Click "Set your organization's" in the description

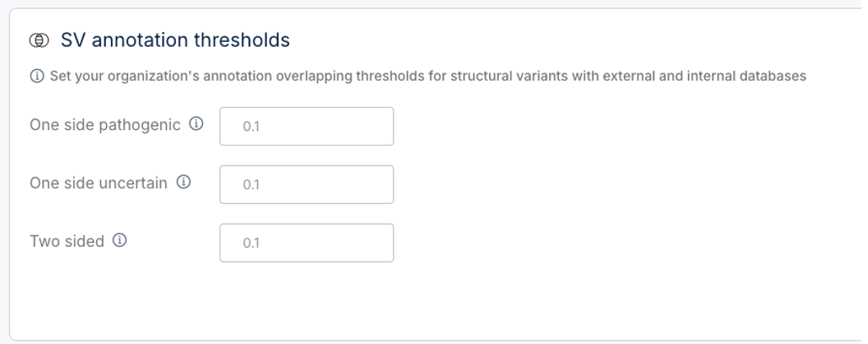125,77
